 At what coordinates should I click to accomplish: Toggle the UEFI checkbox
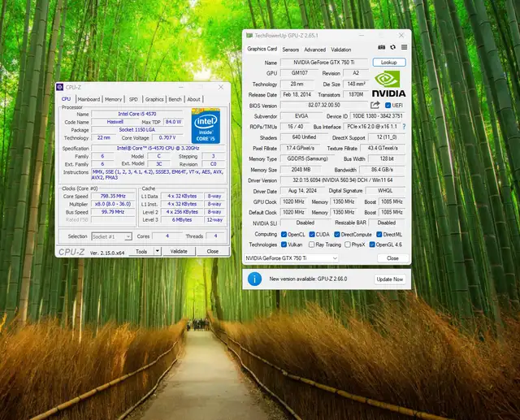coord(388,106)
